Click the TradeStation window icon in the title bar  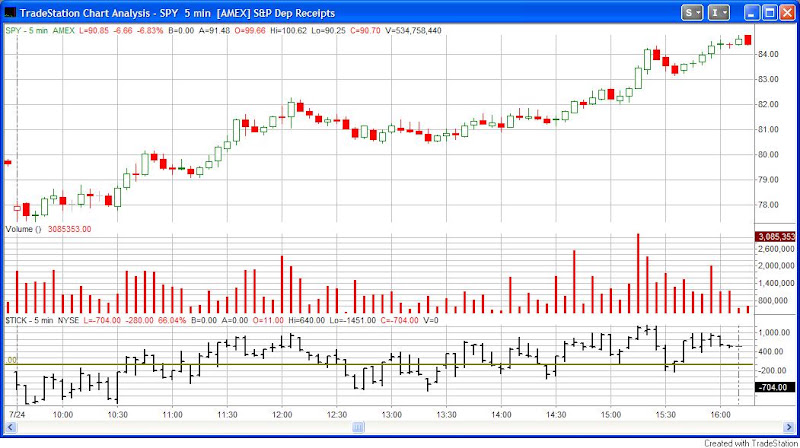10,13
